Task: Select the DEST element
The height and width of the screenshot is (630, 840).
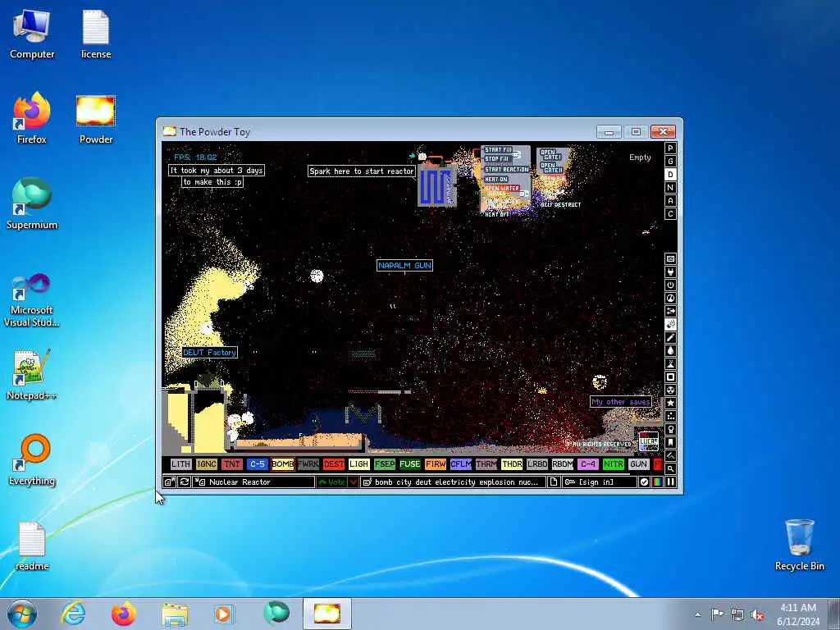Action: (333, 464)
